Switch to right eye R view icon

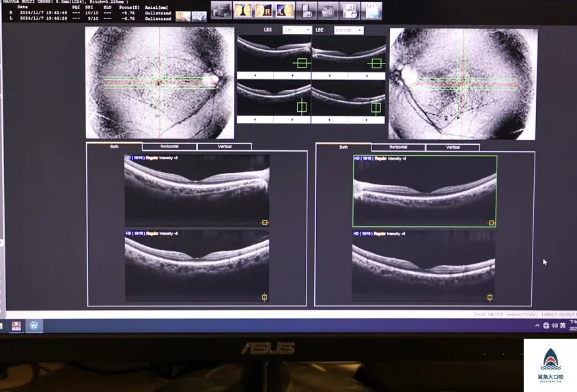264,11
